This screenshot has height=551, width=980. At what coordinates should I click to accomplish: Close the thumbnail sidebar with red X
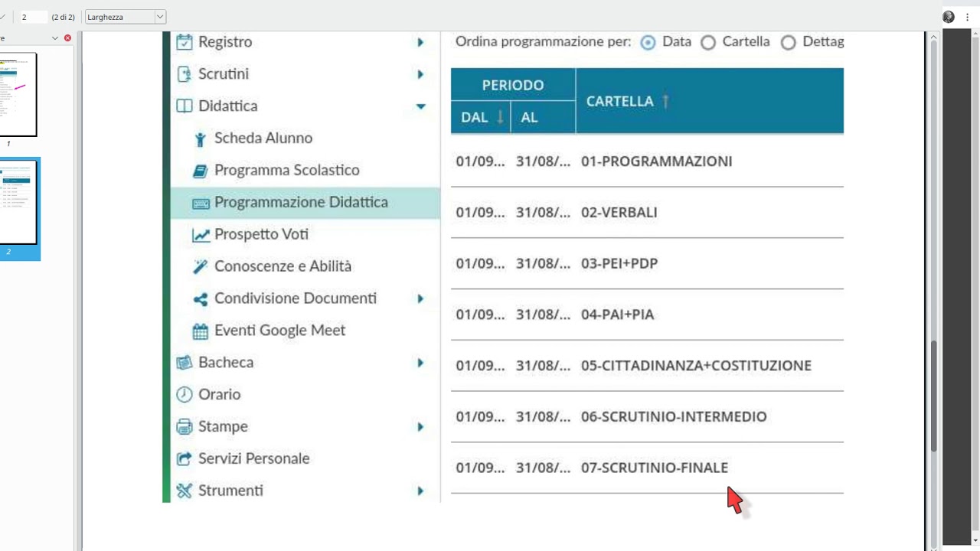(67, 37)
